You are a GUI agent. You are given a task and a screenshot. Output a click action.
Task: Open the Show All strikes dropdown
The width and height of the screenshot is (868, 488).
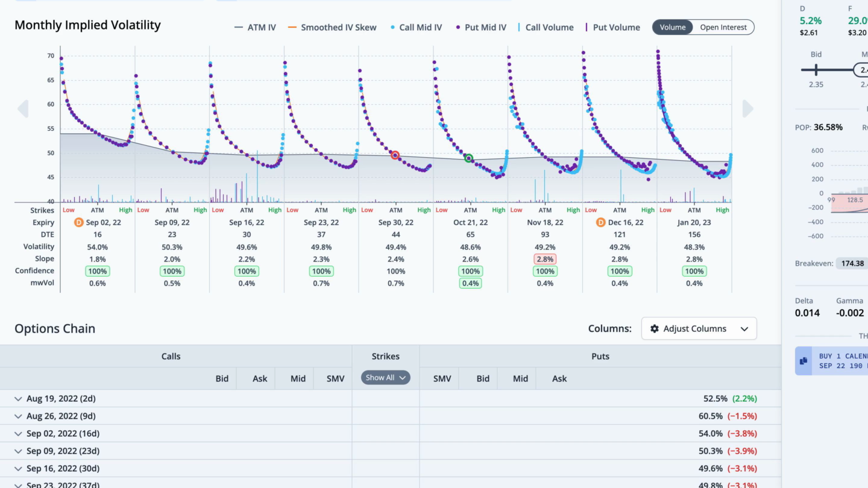(x=386, y=378)
